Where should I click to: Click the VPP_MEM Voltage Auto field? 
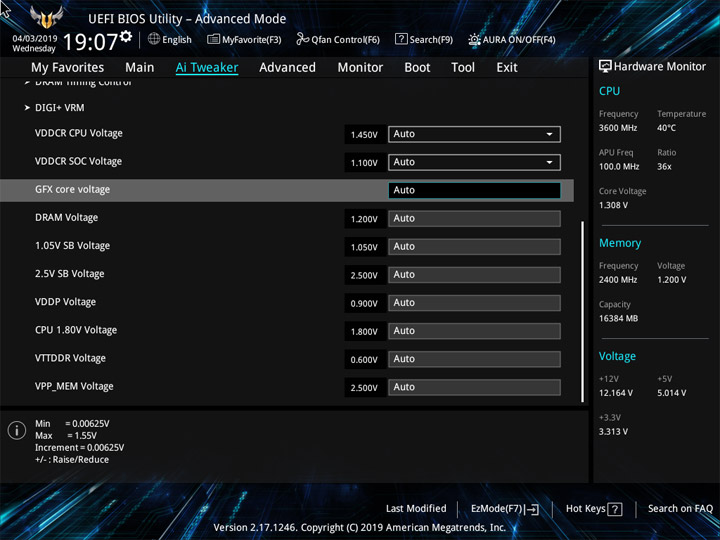[474, 387]
